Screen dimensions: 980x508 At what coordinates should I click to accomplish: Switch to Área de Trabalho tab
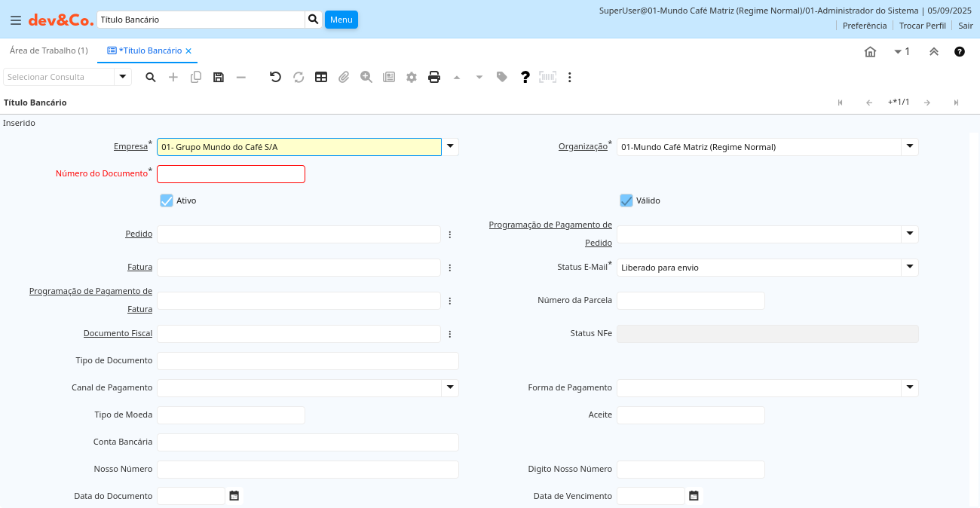(48, 50)
